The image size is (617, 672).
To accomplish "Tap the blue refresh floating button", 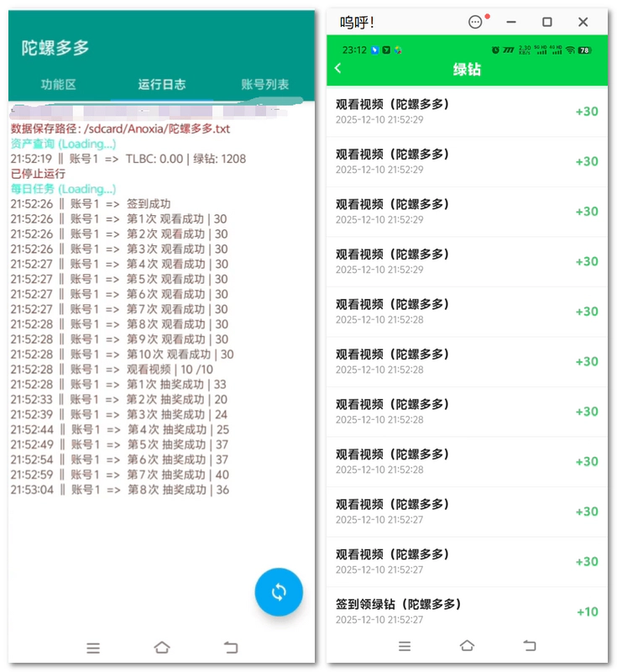I will point(279,592).
